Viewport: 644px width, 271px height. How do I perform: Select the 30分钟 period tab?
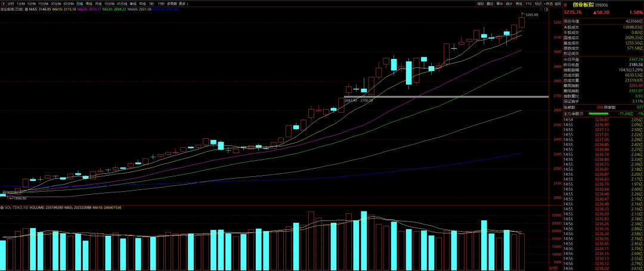56,4
